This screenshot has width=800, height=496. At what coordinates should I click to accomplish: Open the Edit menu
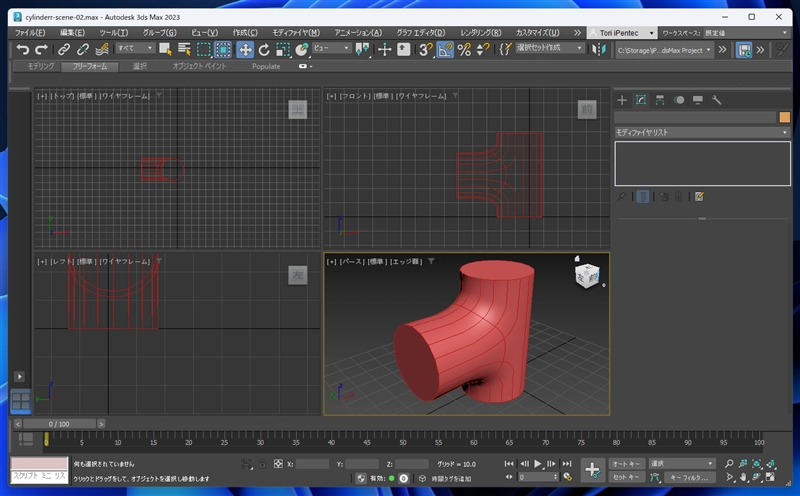coord(72,33)
